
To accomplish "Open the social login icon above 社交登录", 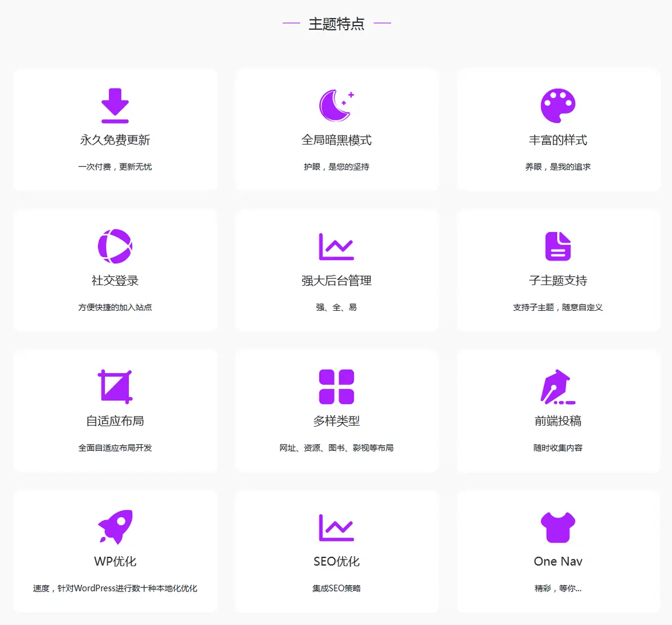I will point(115,246).
